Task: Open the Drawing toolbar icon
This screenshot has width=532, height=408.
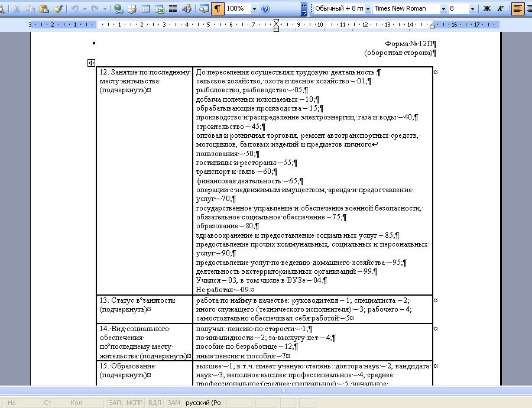Action: click(187, 9)
